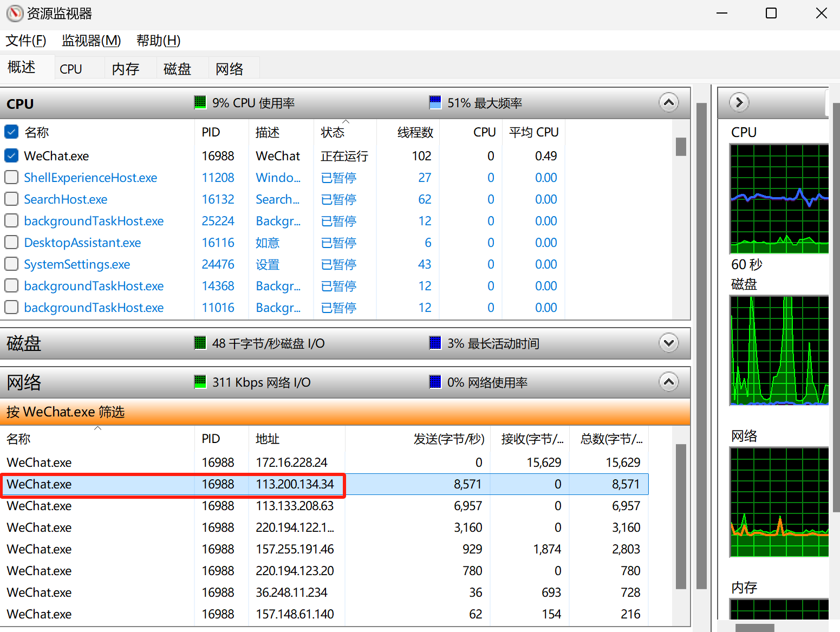Click the green disk I/O indicator square

200,343
